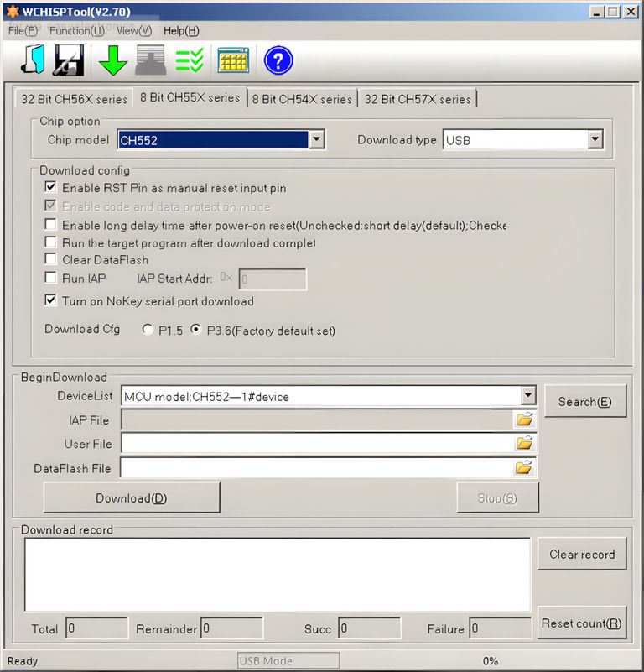Toggle Enable RST Pin as manual reset checkbox
The image size is (644, 672).
(50, 187)
